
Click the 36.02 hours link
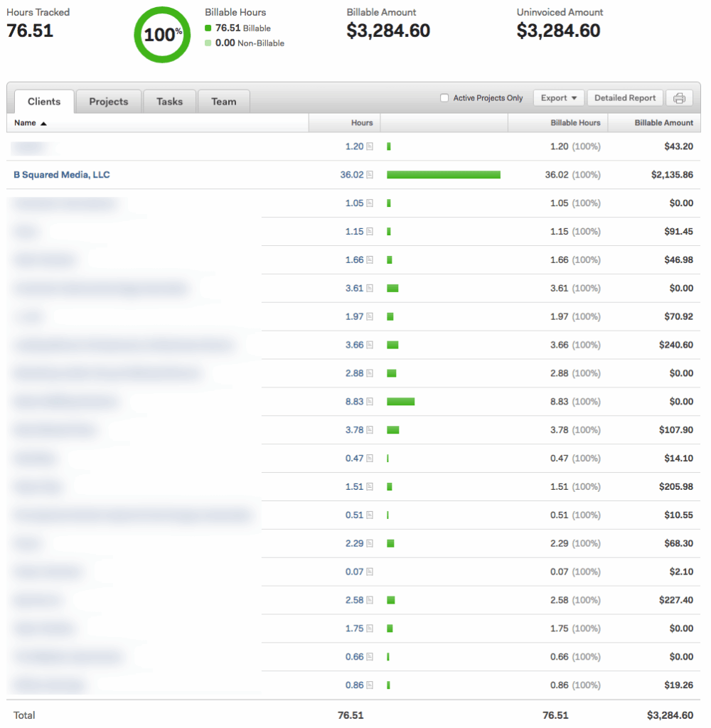click(351, 175)
